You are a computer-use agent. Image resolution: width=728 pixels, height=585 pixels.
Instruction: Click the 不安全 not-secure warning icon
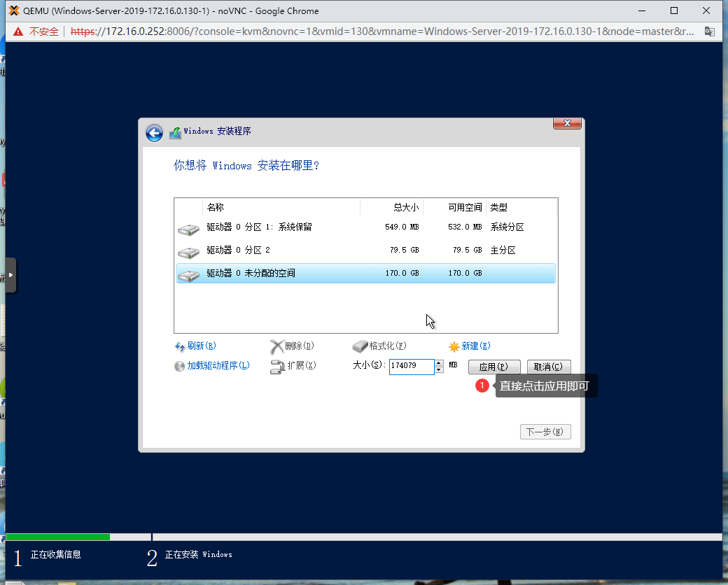[x=18, y=31]
